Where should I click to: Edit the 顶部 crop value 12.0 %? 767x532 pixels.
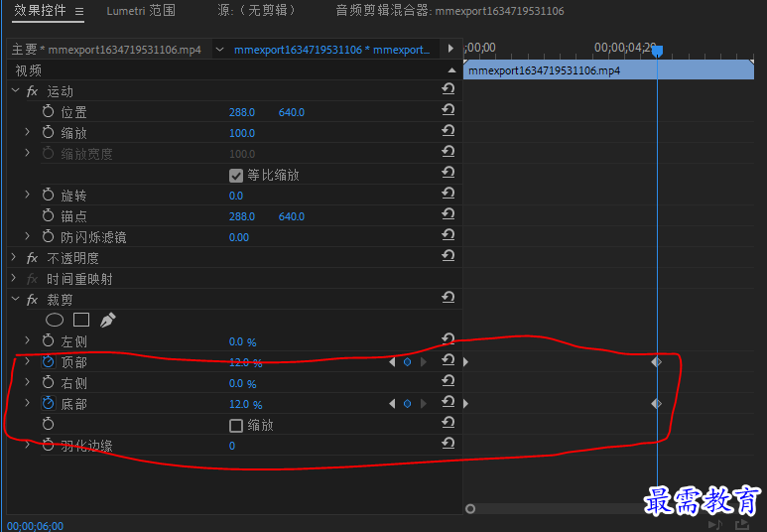[x=245, y=362]
